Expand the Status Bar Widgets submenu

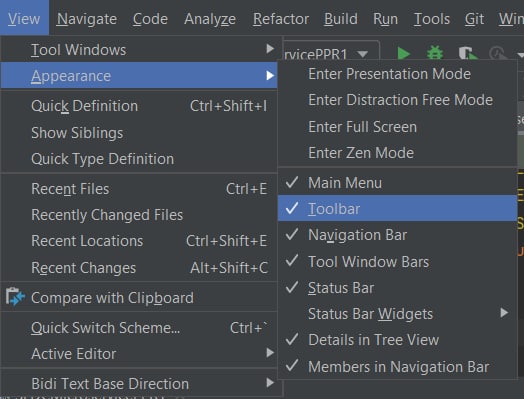click(398, 313)
